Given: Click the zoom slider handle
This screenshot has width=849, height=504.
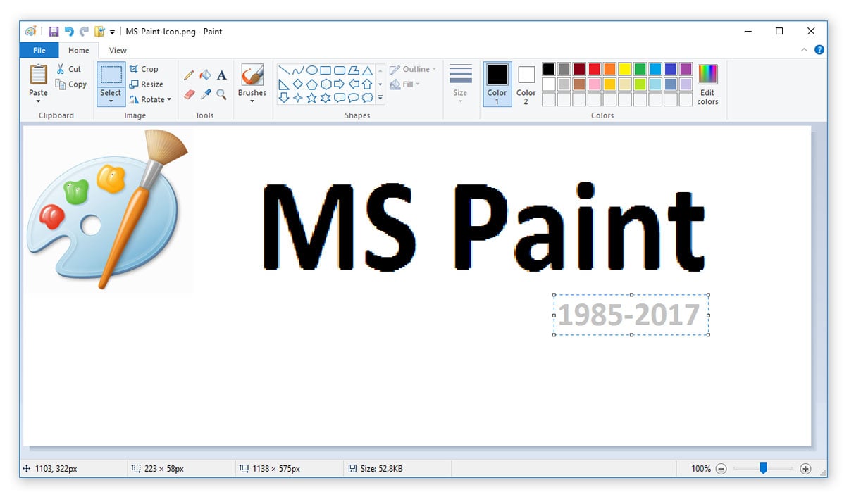Looking at the screenshot, I should pos(763,468).
